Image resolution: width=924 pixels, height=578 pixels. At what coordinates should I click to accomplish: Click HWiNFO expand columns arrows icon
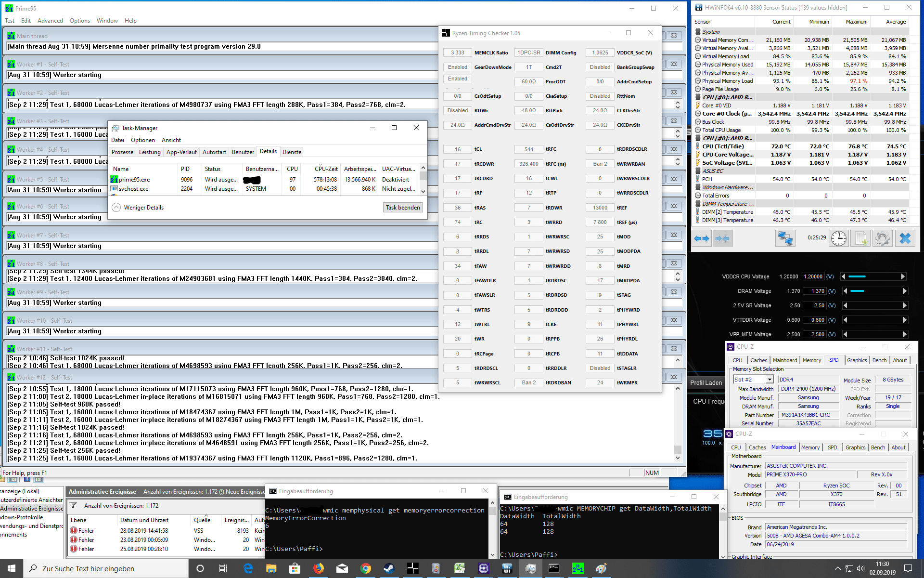click(702, 238)
